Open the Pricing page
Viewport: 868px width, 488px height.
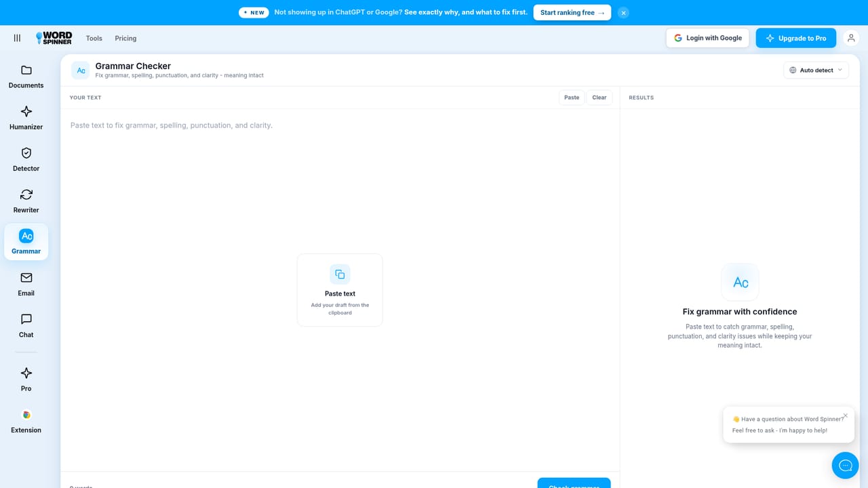tap(125, 38)
